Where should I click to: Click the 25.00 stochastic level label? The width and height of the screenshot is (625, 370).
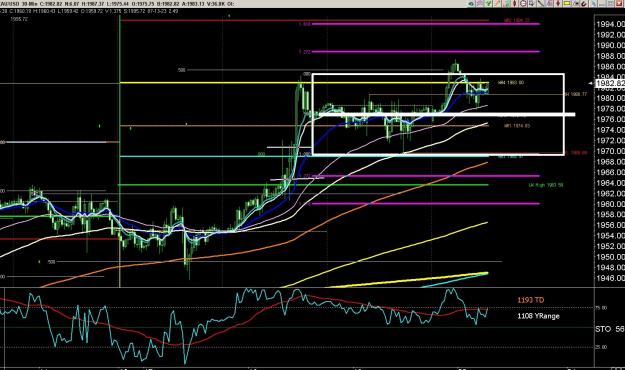tap(601, 347)
